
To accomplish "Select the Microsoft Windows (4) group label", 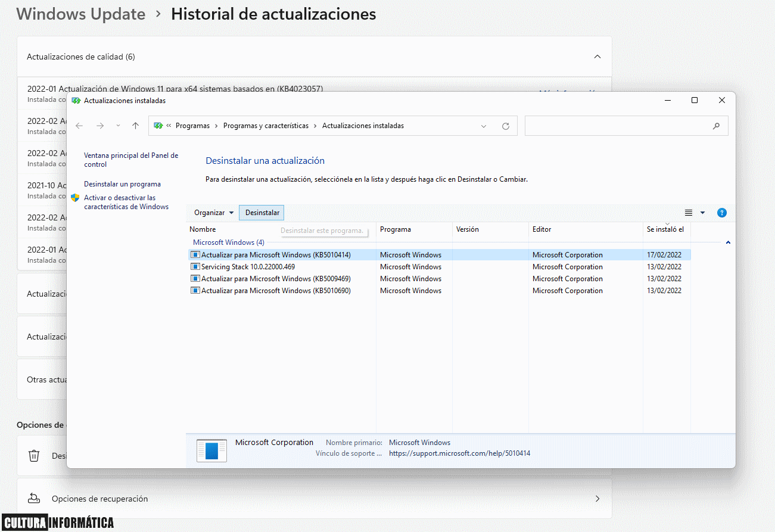I will 229,242.
